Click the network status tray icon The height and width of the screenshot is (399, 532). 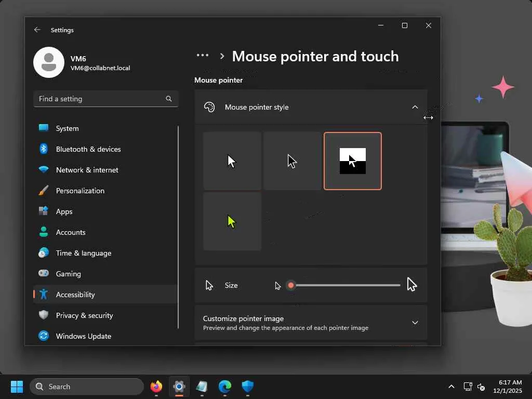point(468,387)
